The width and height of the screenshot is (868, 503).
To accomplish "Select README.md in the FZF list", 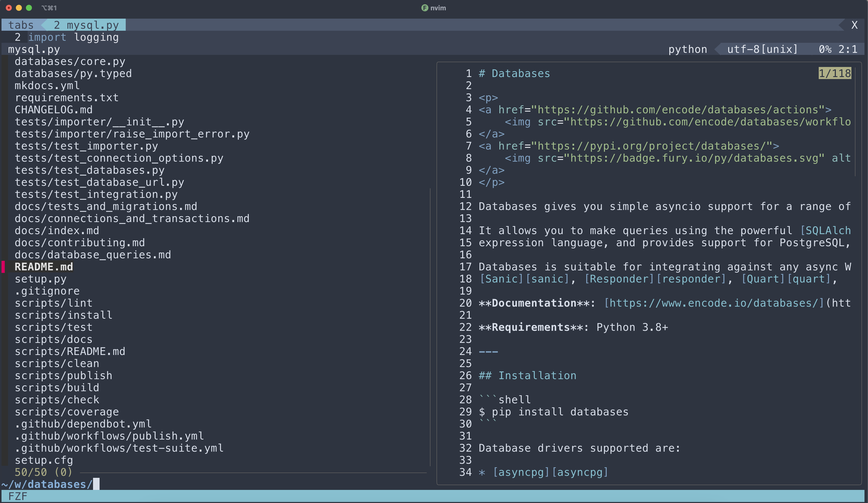I will click(x=44, y=267).
